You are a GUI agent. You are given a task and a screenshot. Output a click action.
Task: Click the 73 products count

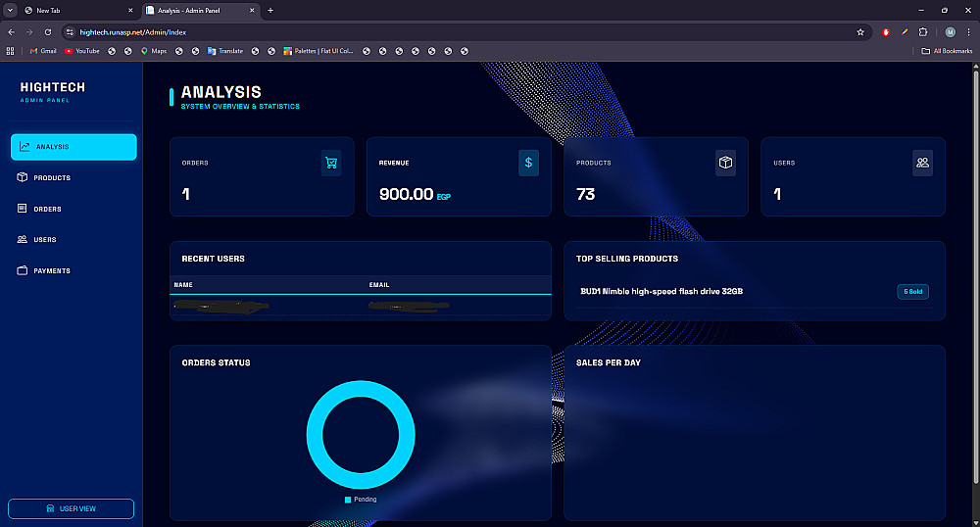pyautogui.click(x=586, y=194)
